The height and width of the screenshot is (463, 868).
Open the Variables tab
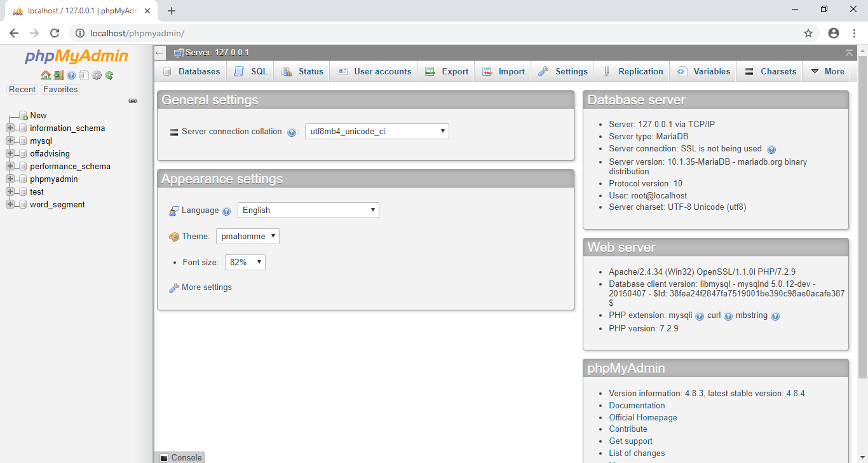click(x=703, y=71)
